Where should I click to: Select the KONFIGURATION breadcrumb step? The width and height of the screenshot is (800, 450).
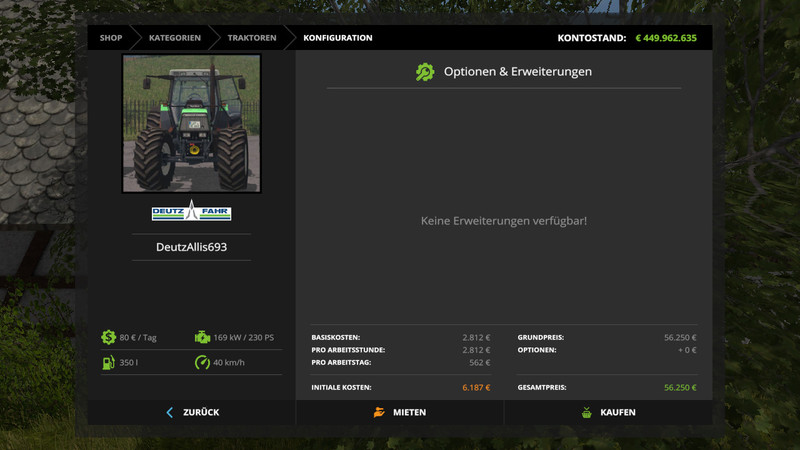pos(338,38)
